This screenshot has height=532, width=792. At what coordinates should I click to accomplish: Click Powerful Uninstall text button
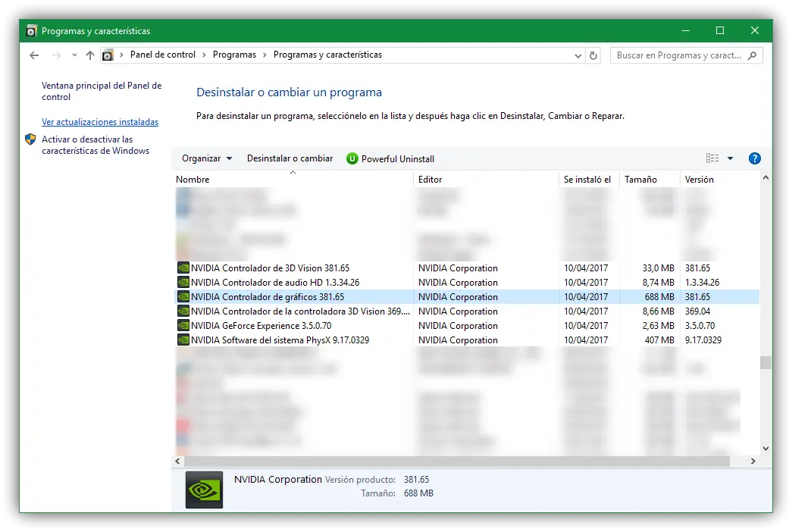tap(397, 159)
